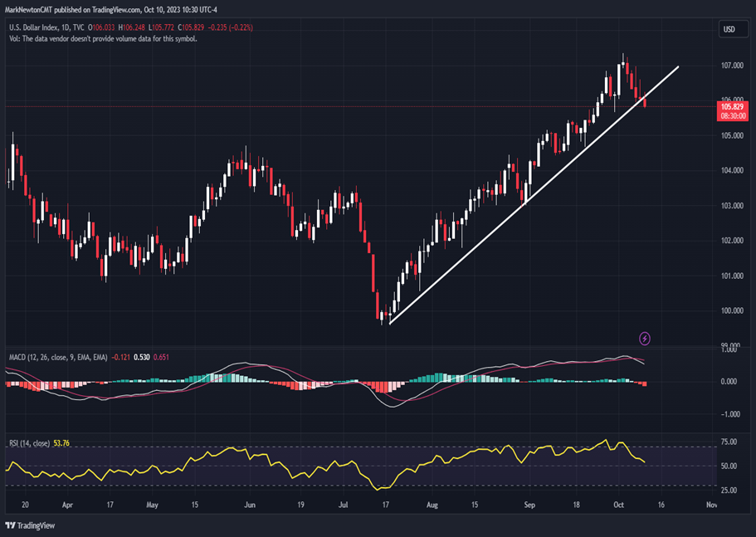This screenshot has width=756, height=537.
Task: Click the RSI 25.00 axis label
Action: [729, 491]
